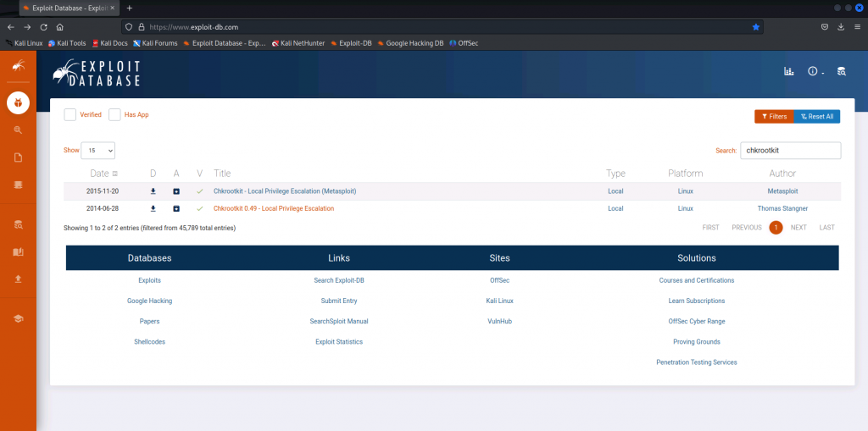This screenshot has width=868, height=431.
Task: Open the statistics chart icon in header
Action: (x=789, y=71)
